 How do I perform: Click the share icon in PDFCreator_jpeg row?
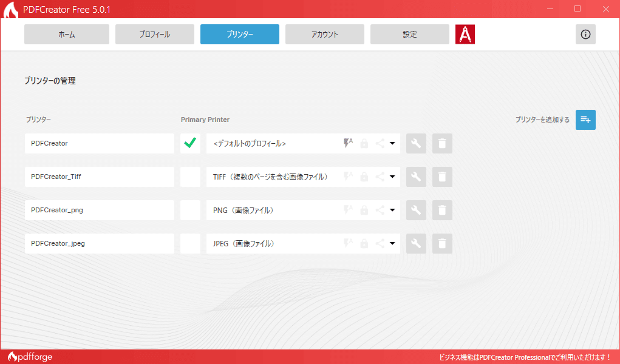click(x=380, y=243)
